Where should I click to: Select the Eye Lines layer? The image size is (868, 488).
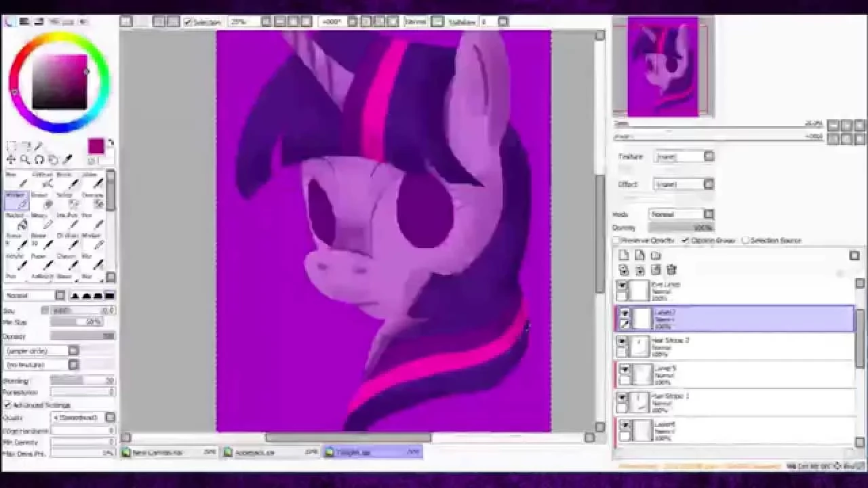pyautogui.click(x=734, y=291)
